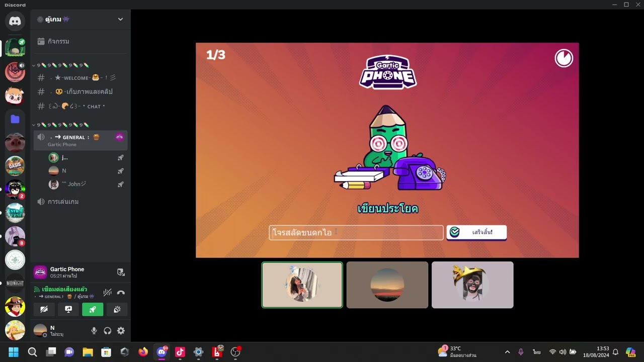Open the blue server folder
The height and width of the screenshot is (362, 644).
coord(15,119)
